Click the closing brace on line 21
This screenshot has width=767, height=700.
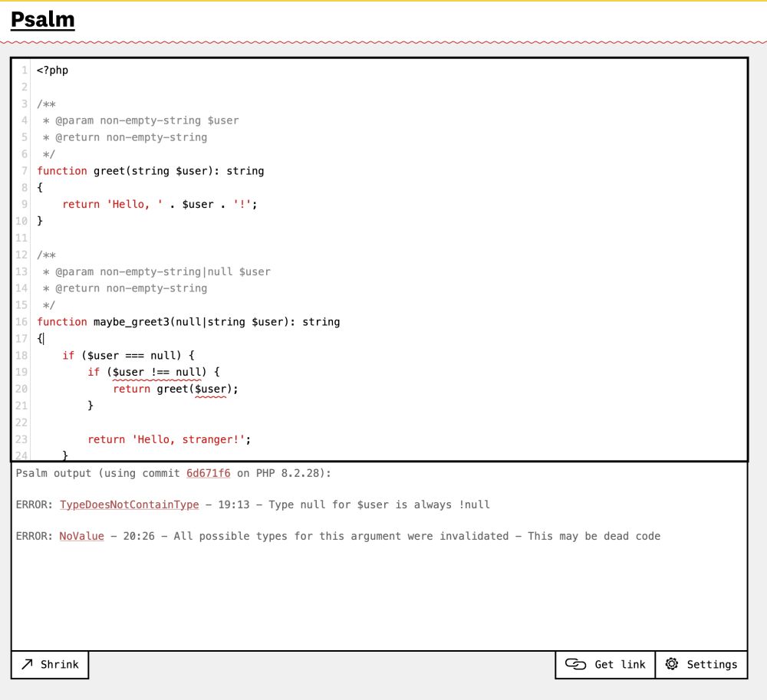click(91, 406)
